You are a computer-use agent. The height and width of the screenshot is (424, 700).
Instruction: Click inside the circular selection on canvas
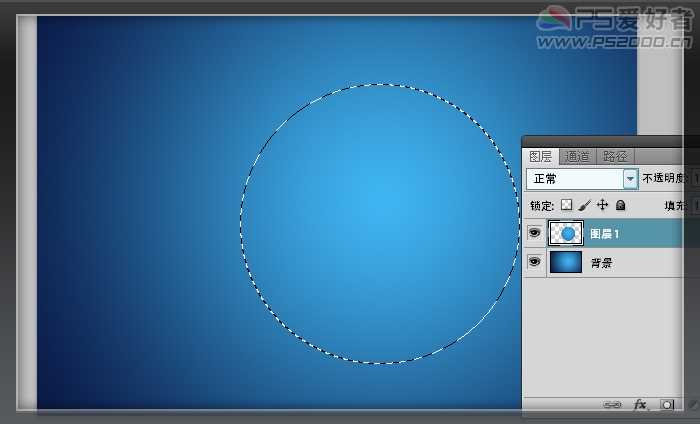coord(378,223)
